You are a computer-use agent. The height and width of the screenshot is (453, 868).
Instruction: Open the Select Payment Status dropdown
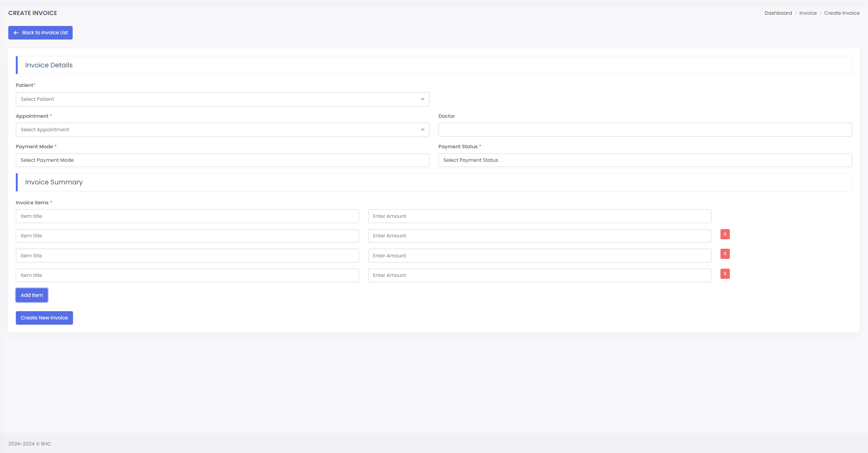coord(645,160)
